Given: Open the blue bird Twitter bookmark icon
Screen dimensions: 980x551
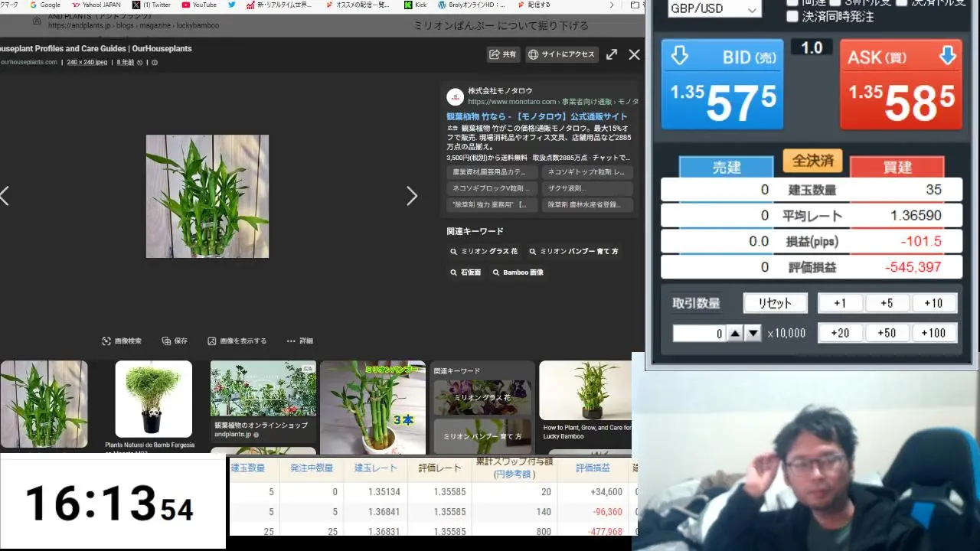Looking at the screenshot, I should (232, 5).
